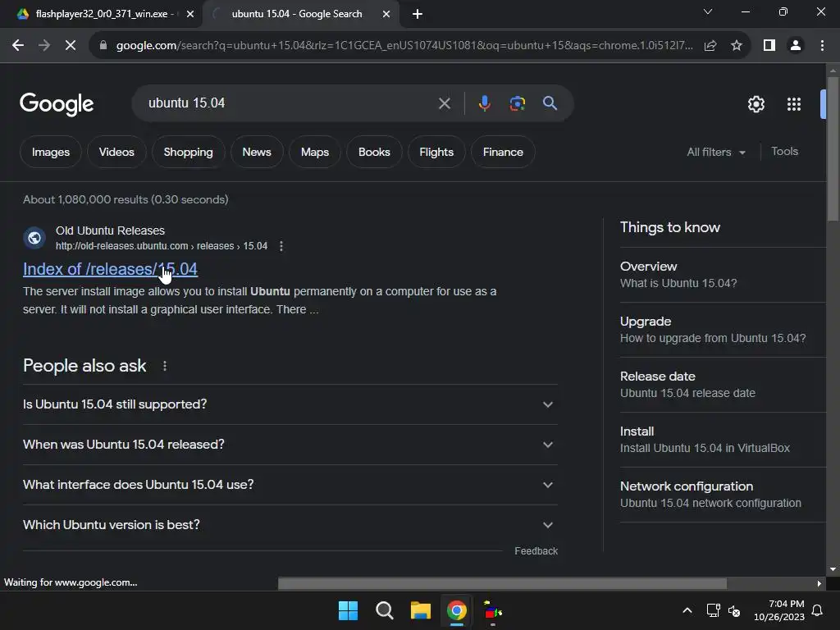
Task: Open Google quick settings gear
Action: 756,104
